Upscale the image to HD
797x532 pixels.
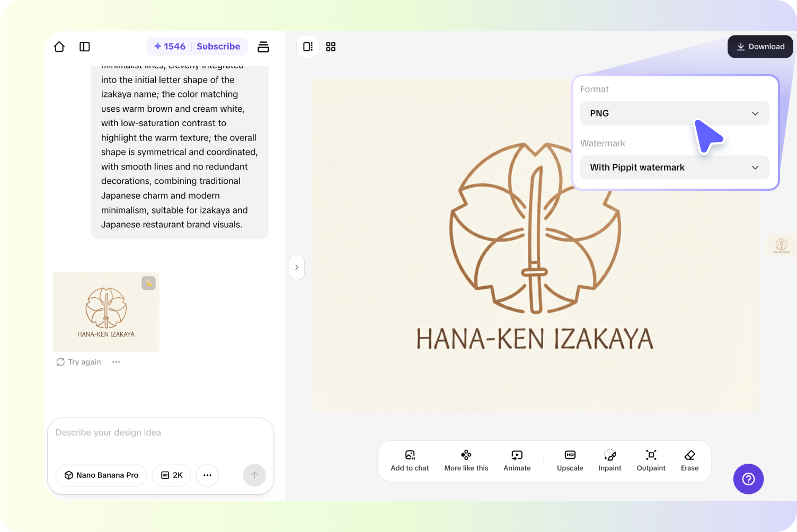(570, 461)
